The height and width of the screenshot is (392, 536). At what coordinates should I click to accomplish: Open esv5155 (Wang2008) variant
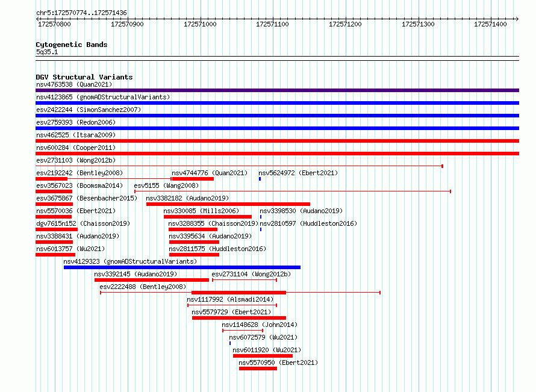pos(166,185)
